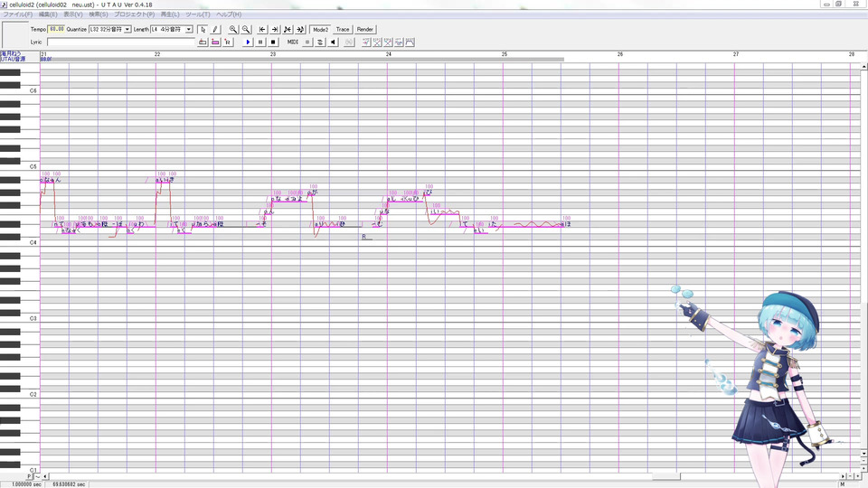Click the C4 piano key label

[x=33, y=242]
